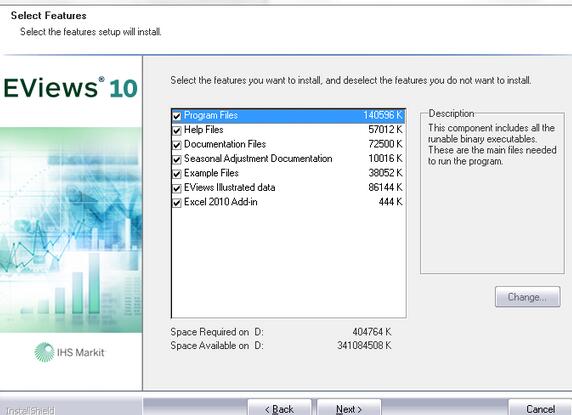Screen dimensions: 572x415
Task: Click the 140596 K size value
Action: click(x=383, y=115)
